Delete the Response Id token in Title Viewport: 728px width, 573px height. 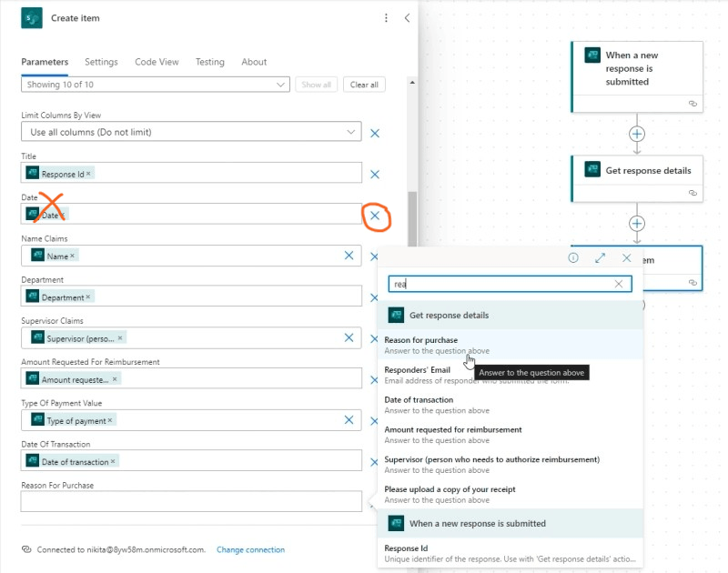pyautogui.click(x=88, y=174)
